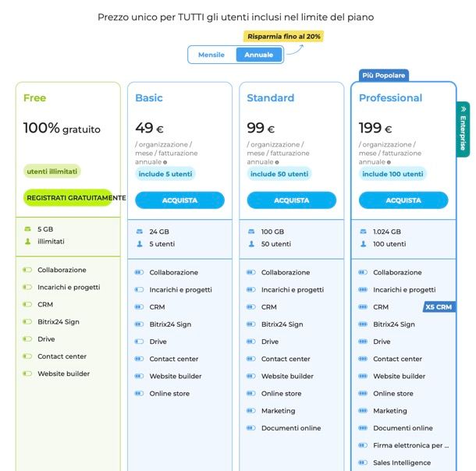Viewport: 476px width, 471px height.
Task: Click the info icon after Professional's annuale text
Action: 389,162
